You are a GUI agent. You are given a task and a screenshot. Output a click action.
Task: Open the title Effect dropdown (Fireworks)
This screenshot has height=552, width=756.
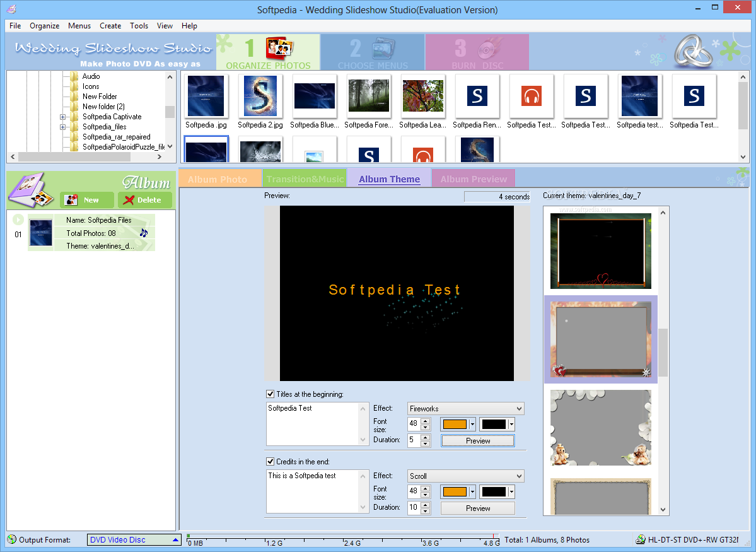(x=466, y=409)
